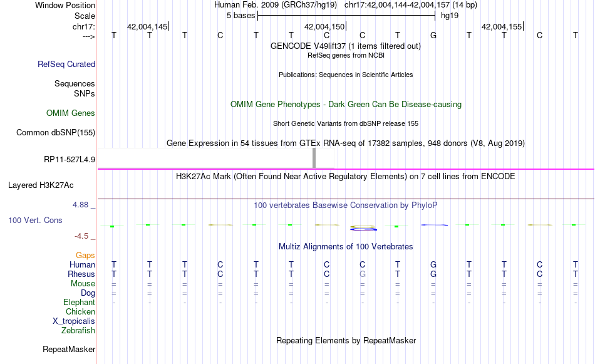Click the chr17: ruler label
The image size is (595, 364).
pos(84,26)
